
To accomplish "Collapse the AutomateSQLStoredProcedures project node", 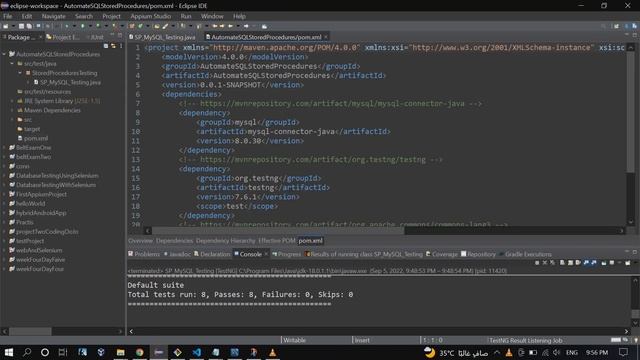I will click(x=4, y=54).
